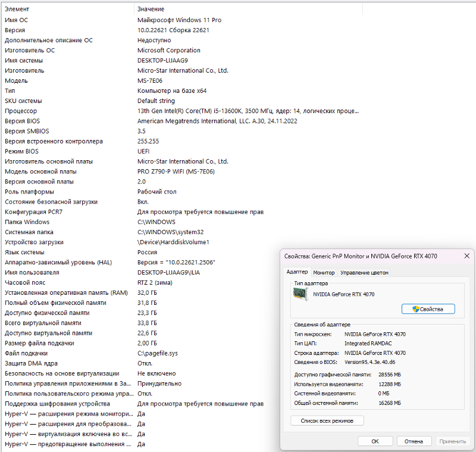Select Безопасность на основе виртуализации row

141,373
